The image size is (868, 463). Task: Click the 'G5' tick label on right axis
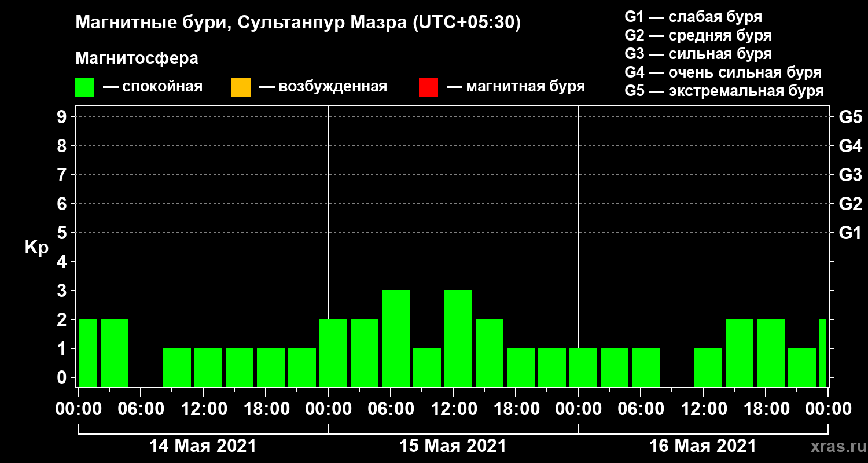[x=850, y=117]
